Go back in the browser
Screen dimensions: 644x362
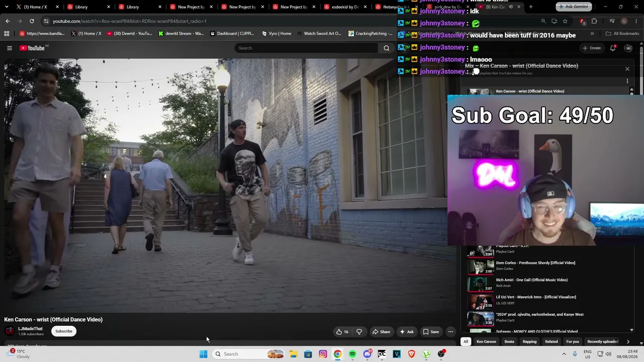click(x=8, y=21)
